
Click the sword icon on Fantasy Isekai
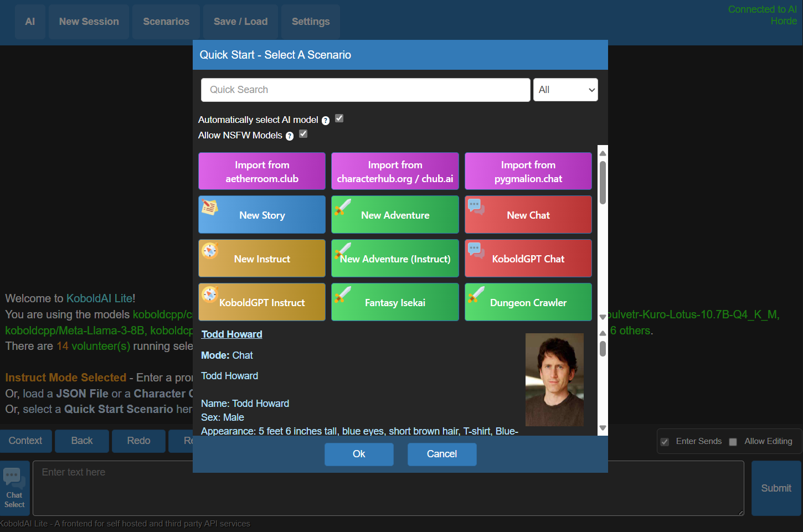pos(343,294)
